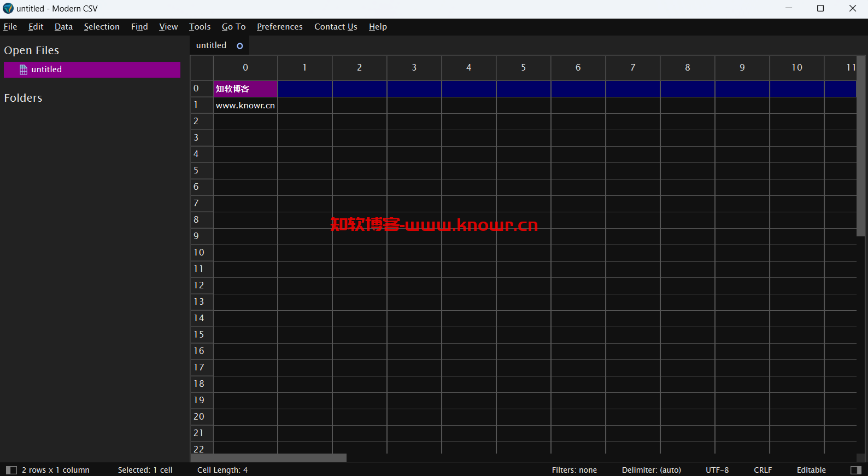Click the file icon beside untitled in Open Files
The image size is (868, 476).
pyautogui.click(x=24, y=69)
